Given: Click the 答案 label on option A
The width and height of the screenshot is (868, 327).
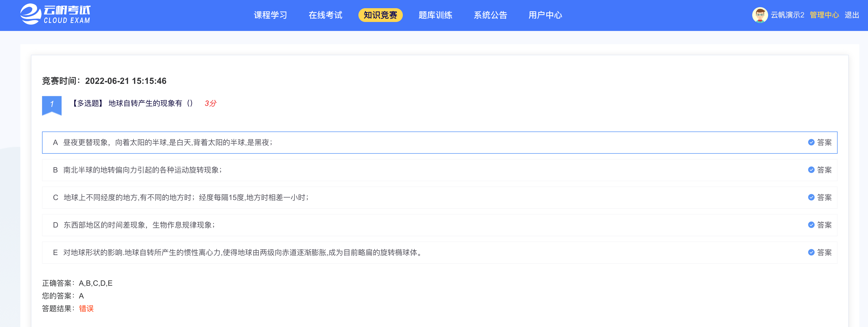Looking at the screenshot, I should coord(824,143).
